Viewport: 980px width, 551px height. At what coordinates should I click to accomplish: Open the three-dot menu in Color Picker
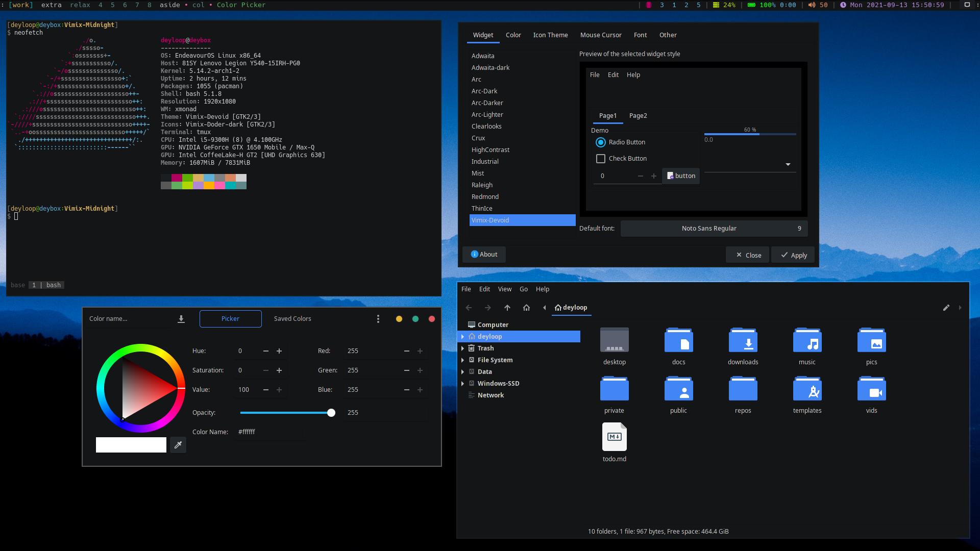[x=378, y=319]
